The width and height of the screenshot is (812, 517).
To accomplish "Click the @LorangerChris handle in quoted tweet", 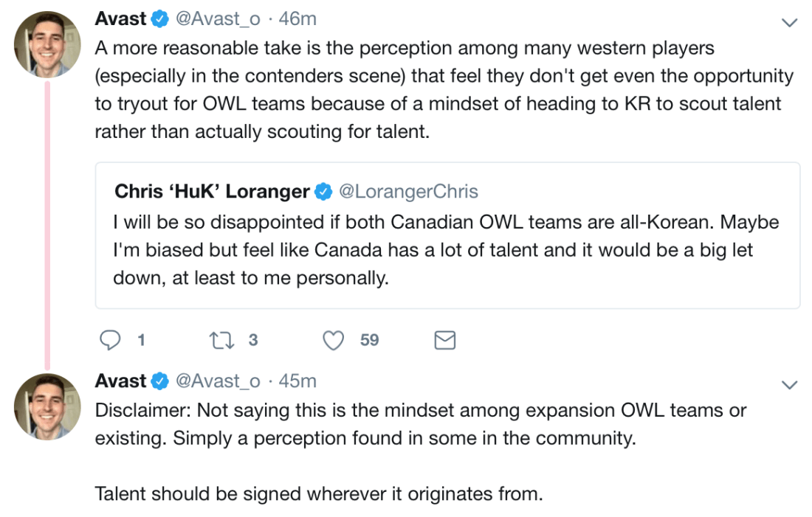I will tap(408, 192).
